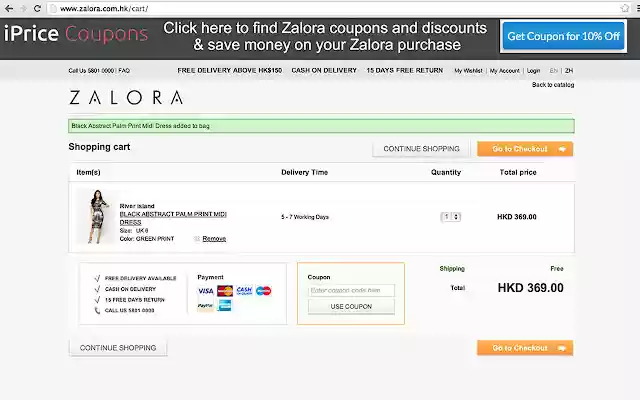Reload the page with the refresh icon
Viewport: 640px width, 400px height.
(37, 8)
